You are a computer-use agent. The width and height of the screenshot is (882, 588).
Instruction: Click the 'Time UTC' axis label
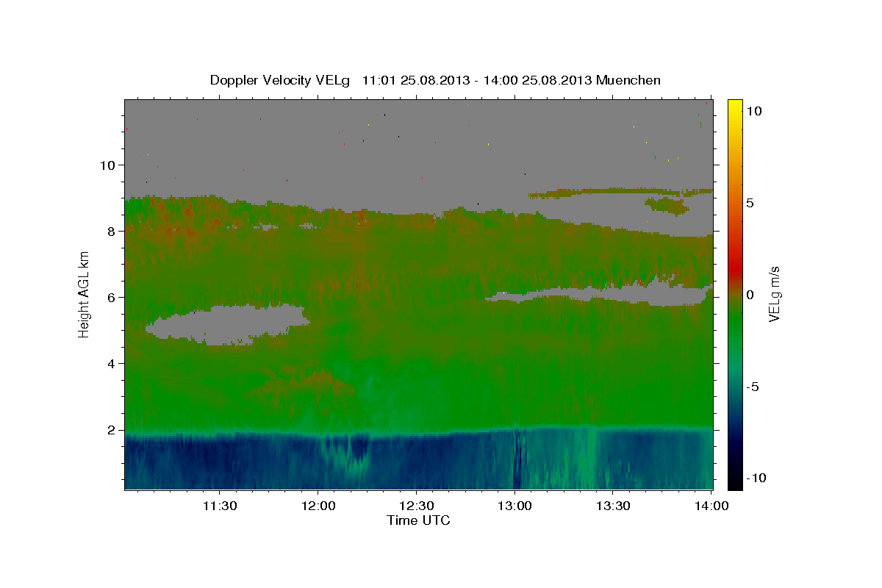[x=418, y=520]
